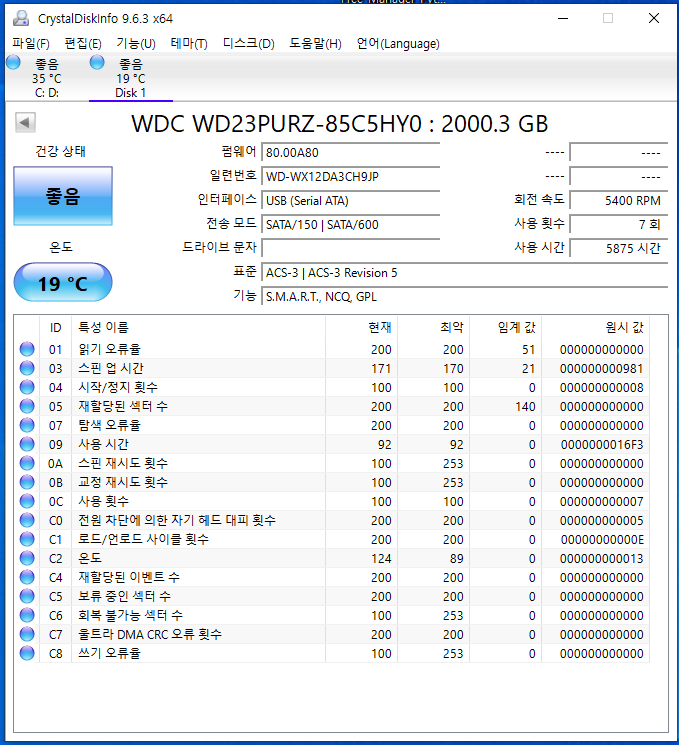This screenshot has height=745, width=679.
Task: Click status orb for ID 05 재할당된 섹터 수
Action: click(27, 406)
